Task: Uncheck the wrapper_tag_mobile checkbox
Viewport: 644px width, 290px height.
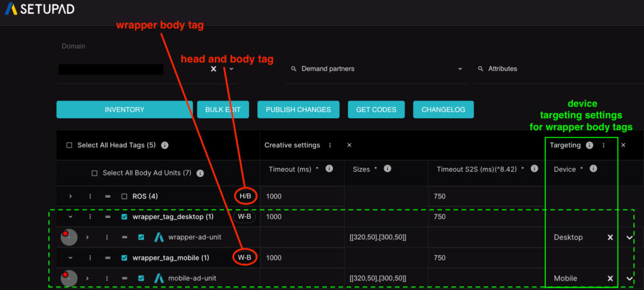Action: pos(125,258)
